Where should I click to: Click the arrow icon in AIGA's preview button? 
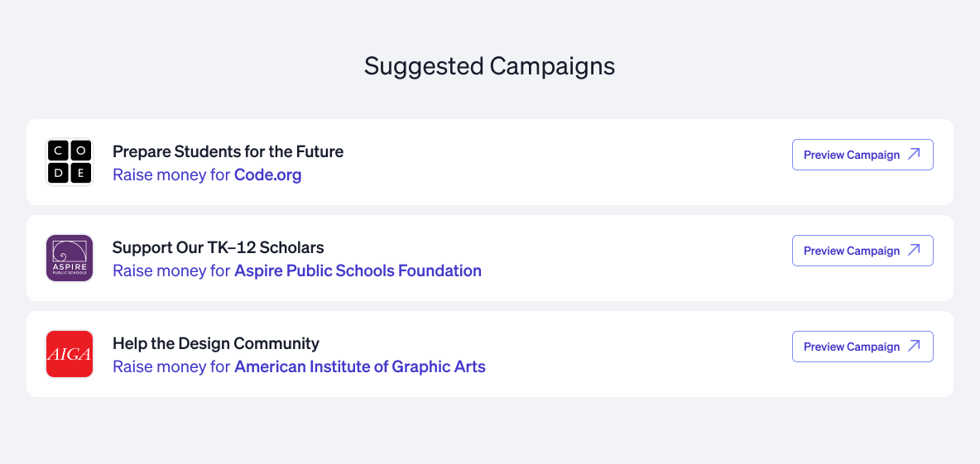914,347
